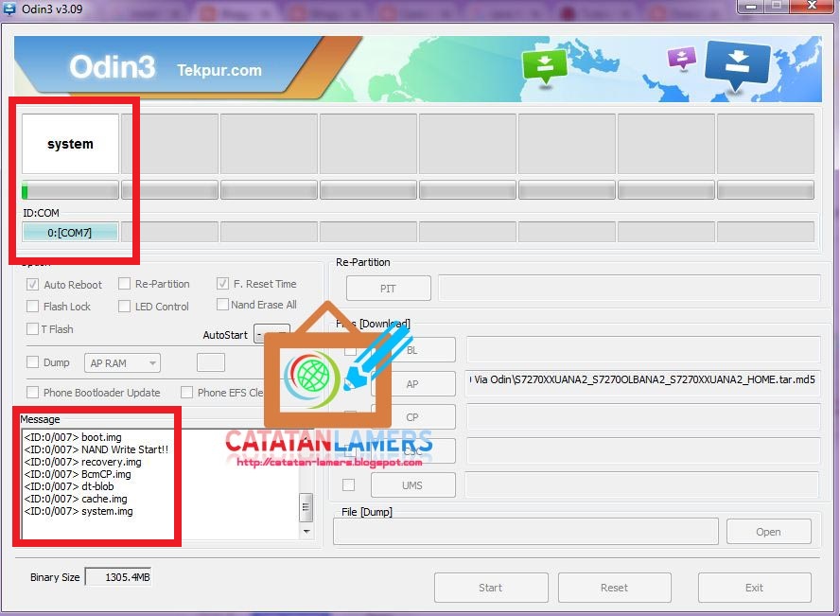Select the 'NAND Write Start!!' log line
Viewport: 840px width, 616px height.
point(96,449)
